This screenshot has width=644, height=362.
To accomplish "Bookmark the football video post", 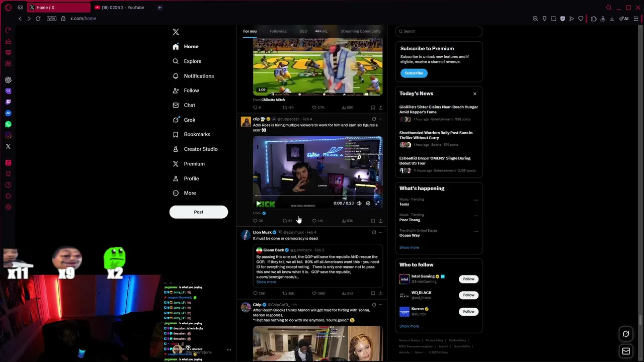I will pyautogui.click(x=373, y=108).
